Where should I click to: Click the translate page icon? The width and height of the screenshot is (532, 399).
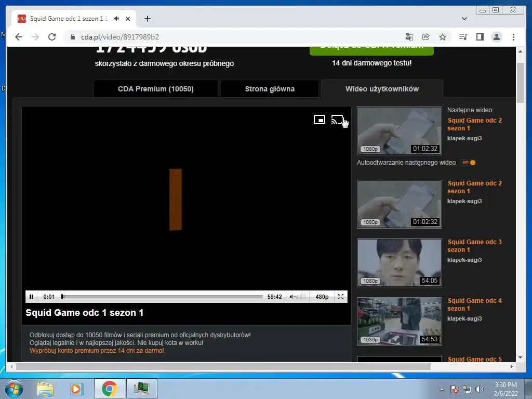click(409, 37)
